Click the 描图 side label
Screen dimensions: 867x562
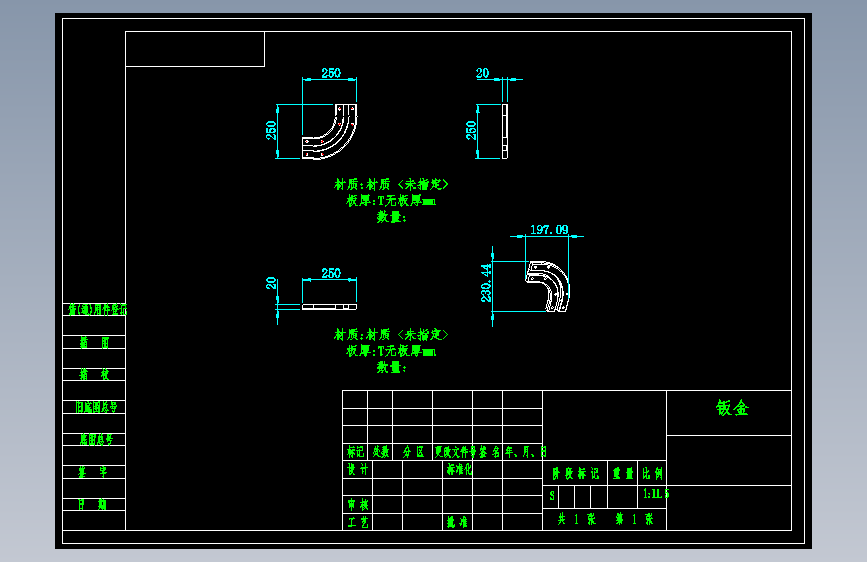(94, 342)
